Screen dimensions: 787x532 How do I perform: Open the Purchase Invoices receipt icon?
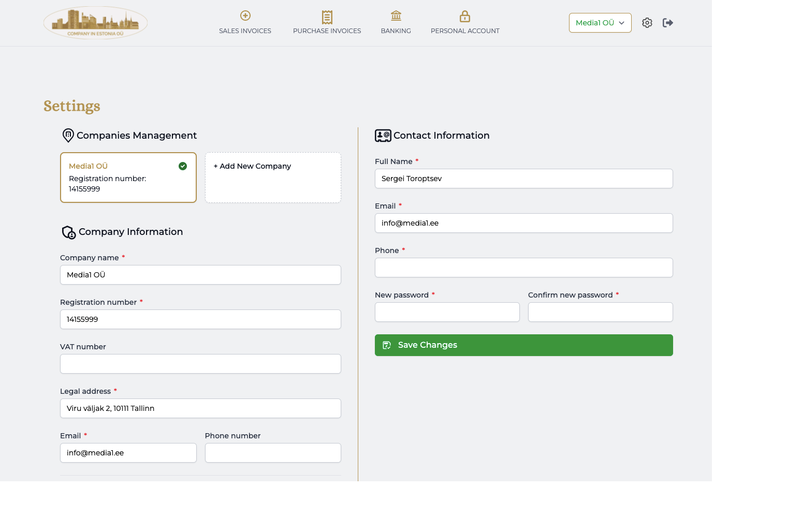point(327,17)
